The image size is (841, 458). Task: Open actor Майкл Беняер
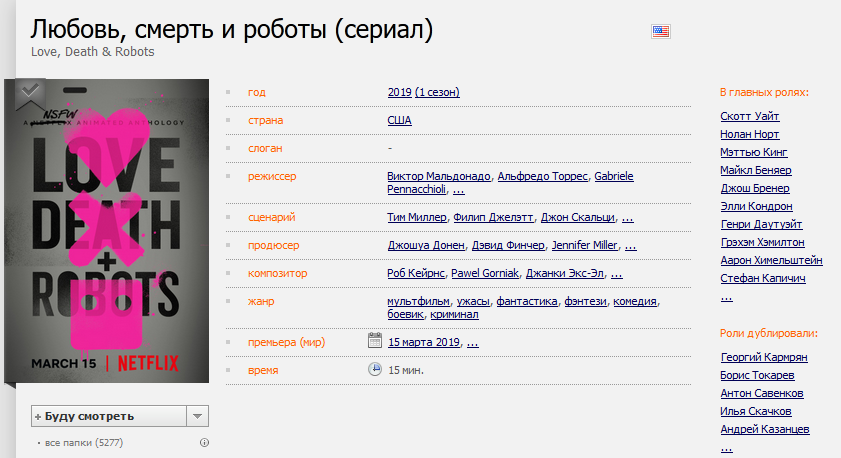coord(756,170)
